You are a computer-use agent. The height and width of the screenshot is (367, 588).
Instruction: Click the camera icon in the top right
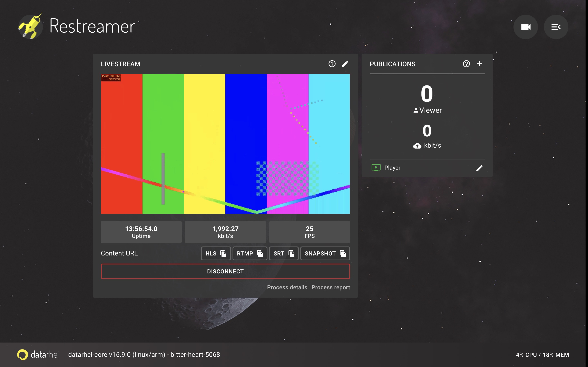click(526, 27)
